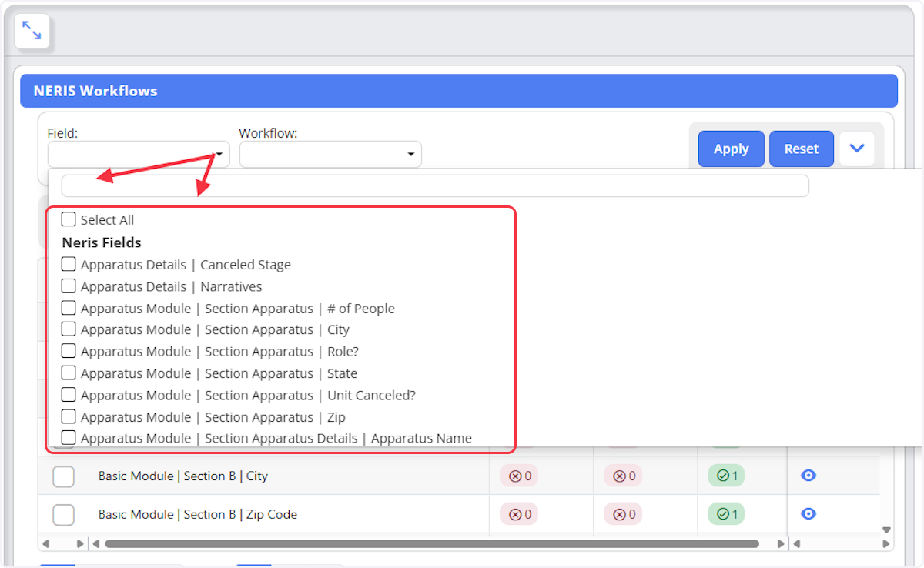Click the green 1 badge in Zip Code row
The height and width of the screenshot is (568, 924).
[726, 513]
